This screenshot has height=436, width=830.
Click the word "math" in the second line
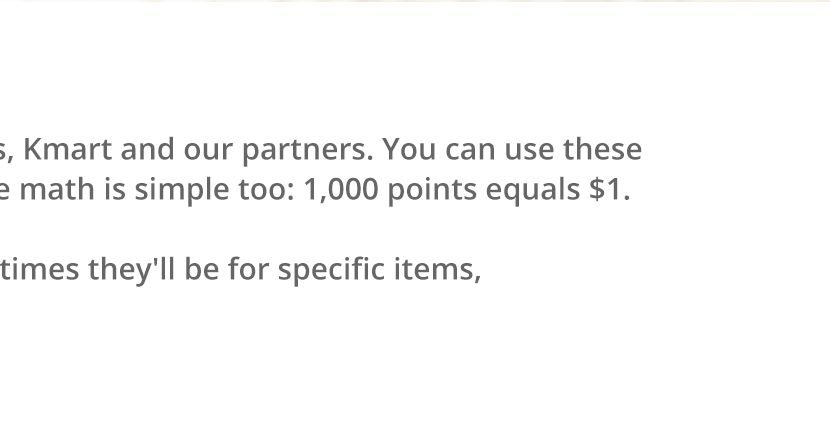tap(54, 190)
